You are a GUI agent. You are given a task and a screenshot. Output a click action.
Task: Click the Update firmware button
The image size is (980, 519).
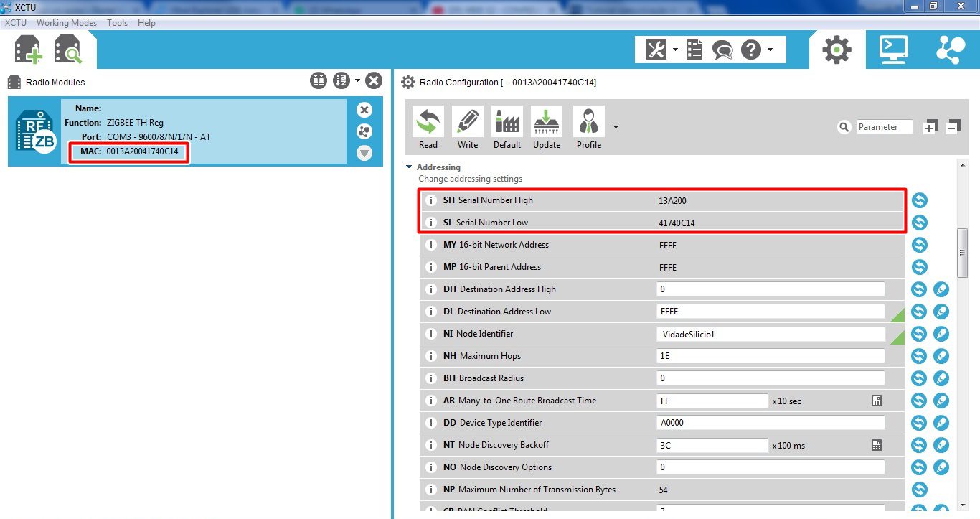tap(547, 128)
